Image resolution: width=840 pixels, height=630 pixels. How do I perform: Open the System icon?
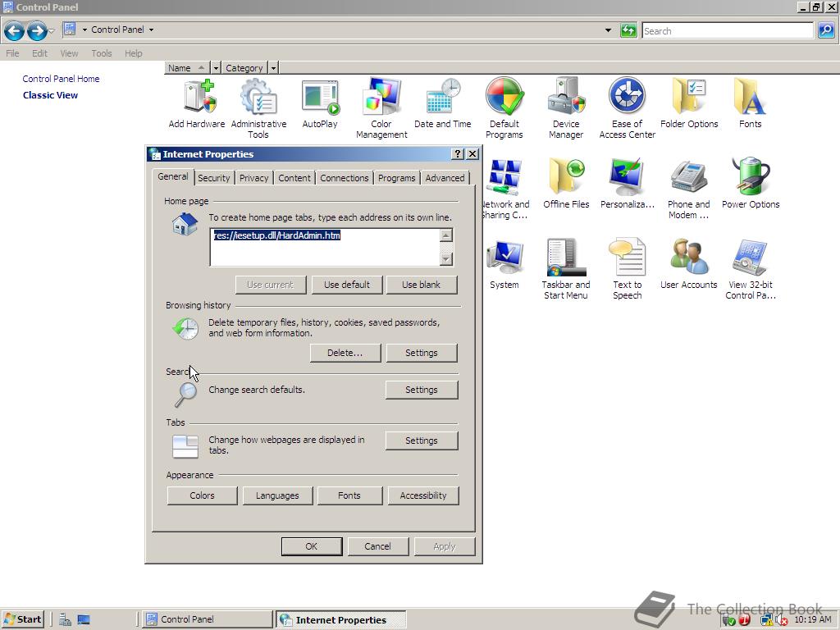click(x=504, y=265)
